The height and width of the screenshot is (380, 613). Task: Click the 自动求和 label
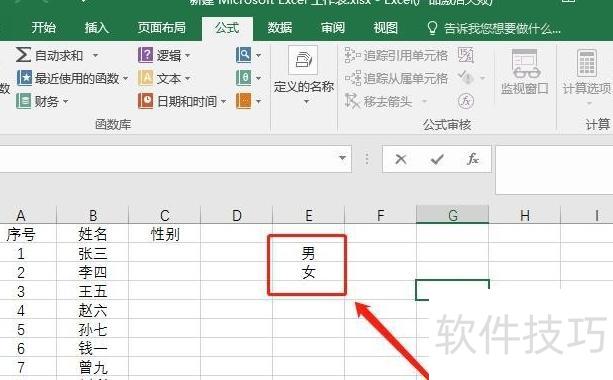59,56
